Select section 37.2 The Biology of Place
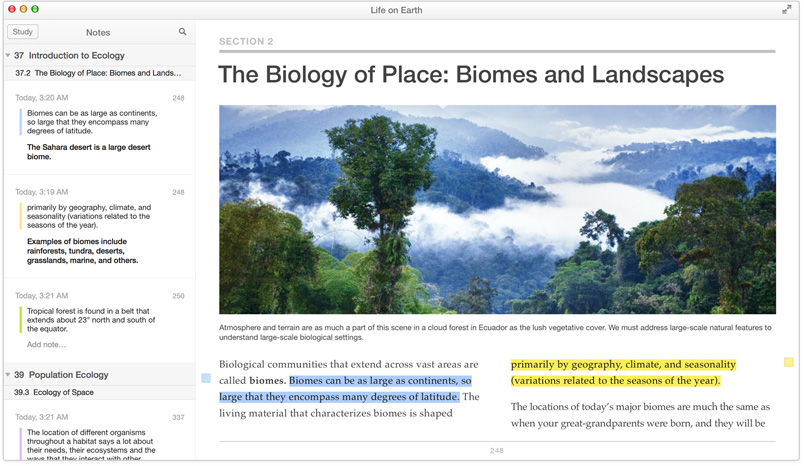The width and height of the screenshot is (804, 466). click(98, 73)
